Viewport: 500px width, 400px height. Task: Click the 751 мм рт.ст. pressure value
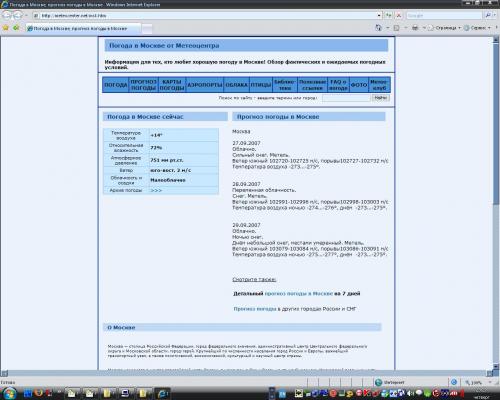[x=167, y=160]
